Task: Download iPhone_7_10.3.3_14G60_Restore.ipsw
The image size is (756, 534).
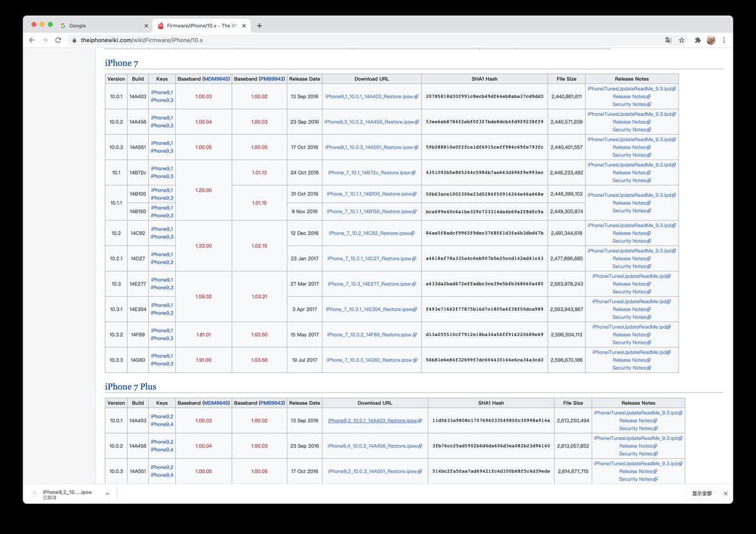Action: tap(372, 360)
